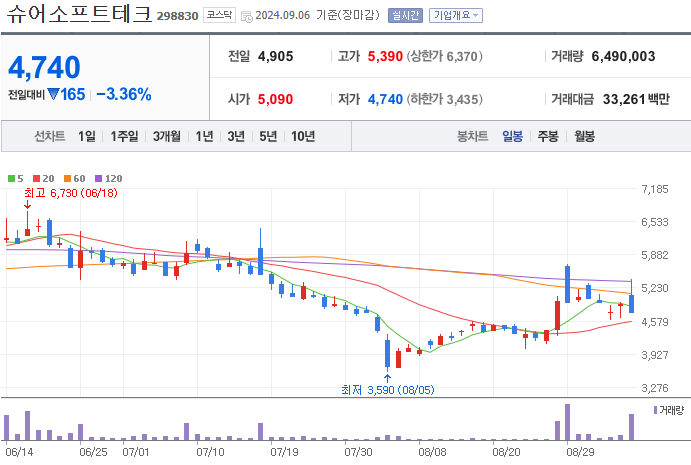This screenshot has width=691, height=465.
Task: Select the 1주일 line chart period
Action: (124, 136)
